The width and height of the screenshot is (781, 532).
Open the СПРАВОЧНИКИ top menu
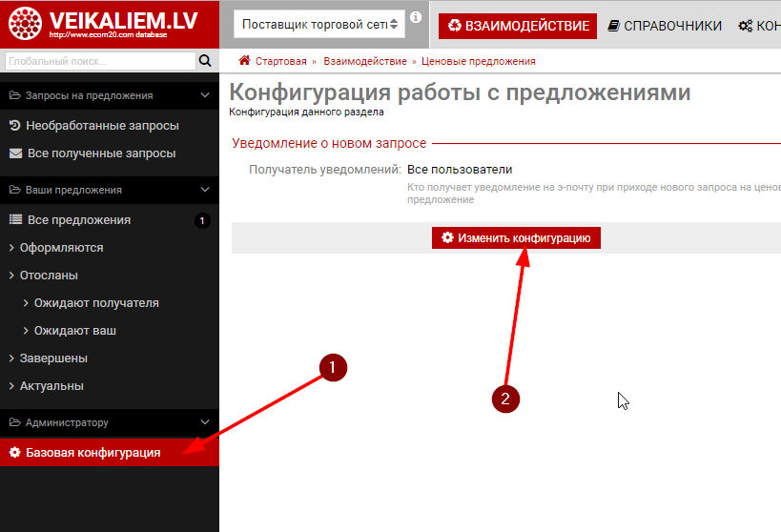tap(665, 26)
